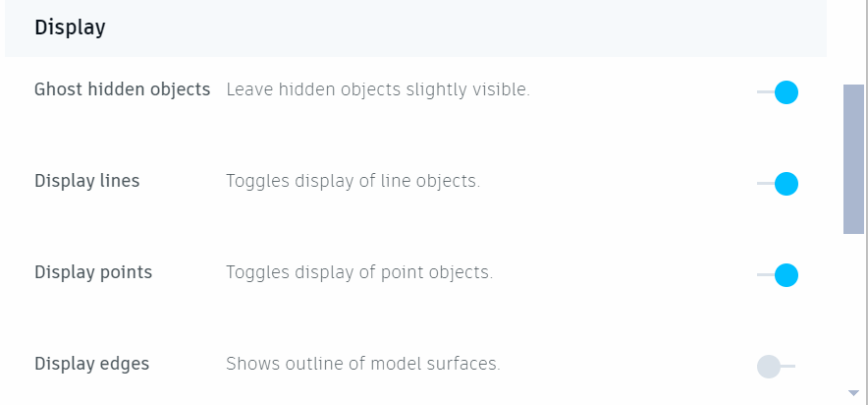The image size is (868, 405).
Task: Click the scroll down arrow
Action: pyautogui.click(x=853, y=393)
